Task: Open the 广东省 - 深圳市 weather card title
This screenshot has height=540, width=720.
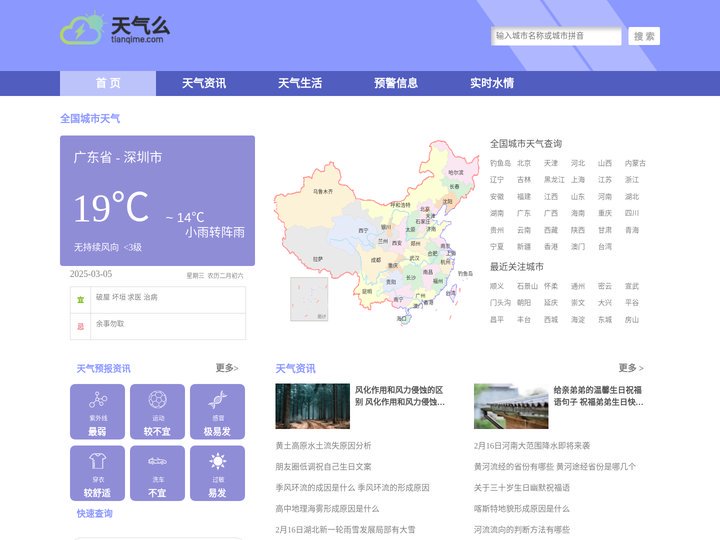Action: coord(118,158)
